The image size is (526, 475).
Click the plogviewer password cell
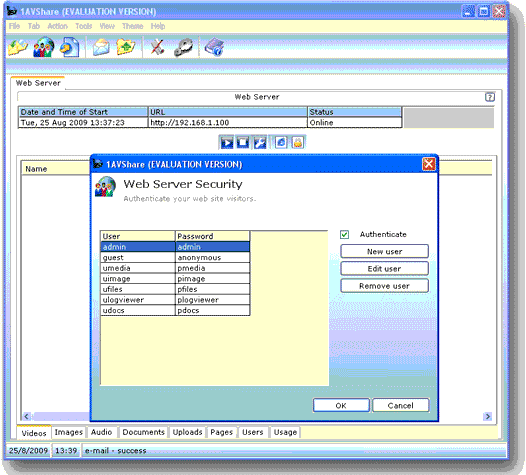point(213,300)
